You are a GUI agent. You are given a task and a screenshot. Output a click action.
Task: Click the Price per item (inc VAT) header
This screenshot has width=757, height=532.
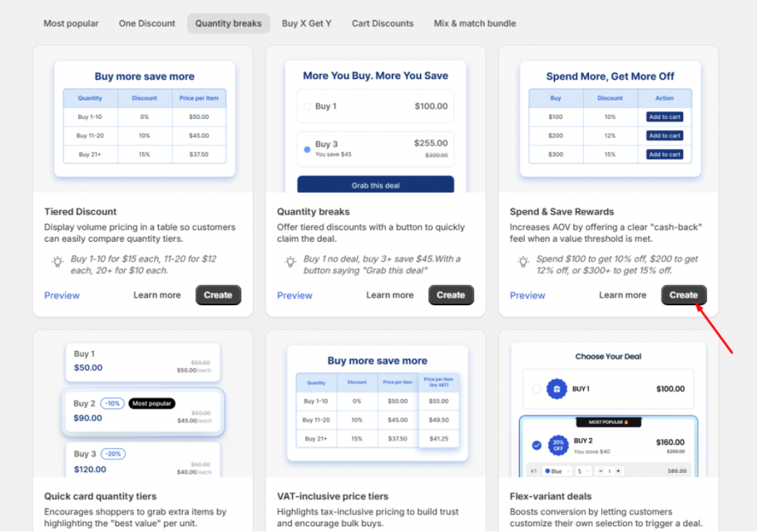(x=438, y=382)
